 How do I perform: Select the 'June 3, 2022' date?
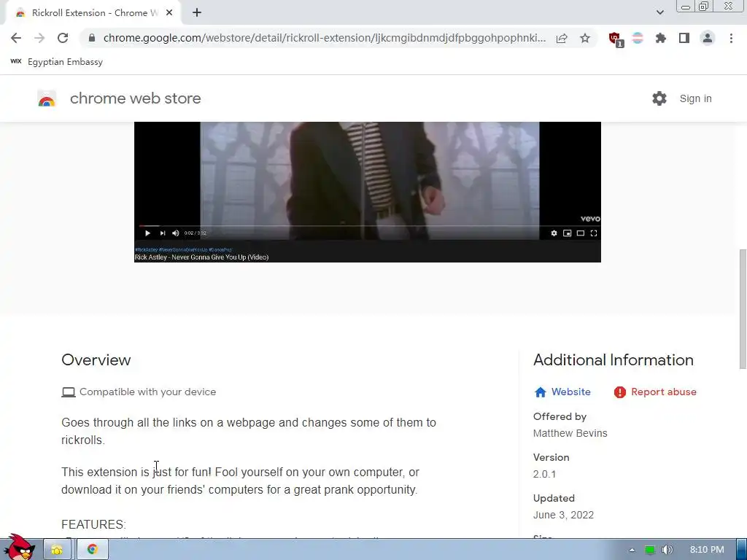pos(564,516)
